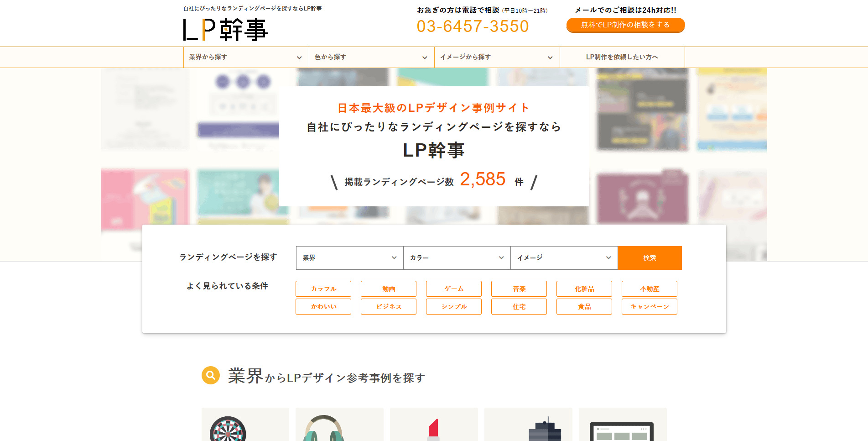Viewport: 868px width, 441px height.
Task: Click the 業界からLPデザイン参考事例を探す heading
Action: click(x=327, y=377)
